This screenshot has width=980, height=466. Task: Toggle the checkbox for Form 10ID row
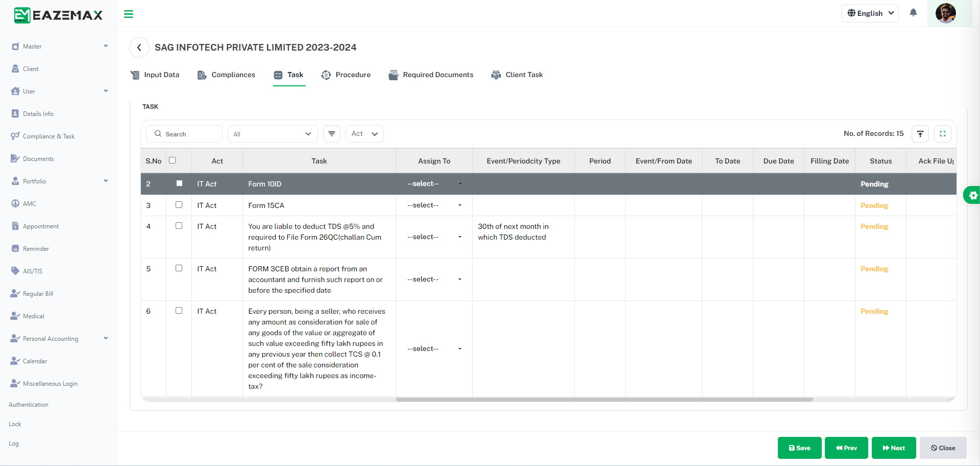pyautogui.click(x=179, y=183)
